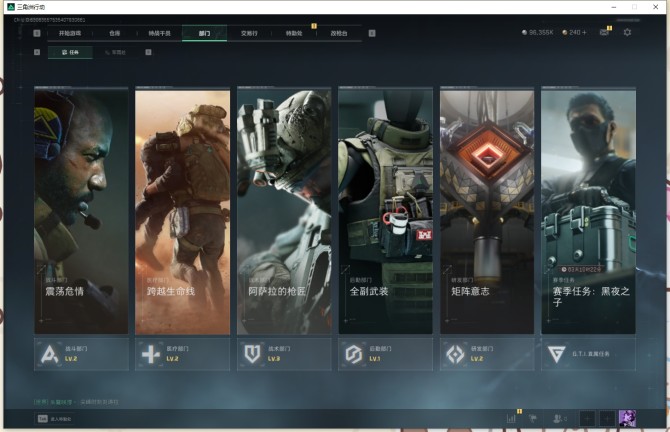
Task: Click the R&D department diamond icon
Action: pyautogui.click(x=455, y=354)
